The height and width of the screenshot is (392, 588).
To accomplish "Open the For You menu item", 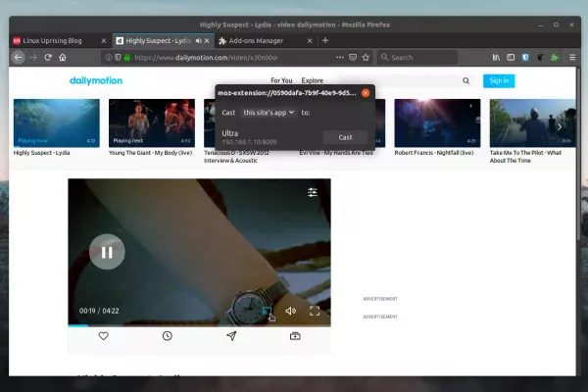I will [281, 80].
